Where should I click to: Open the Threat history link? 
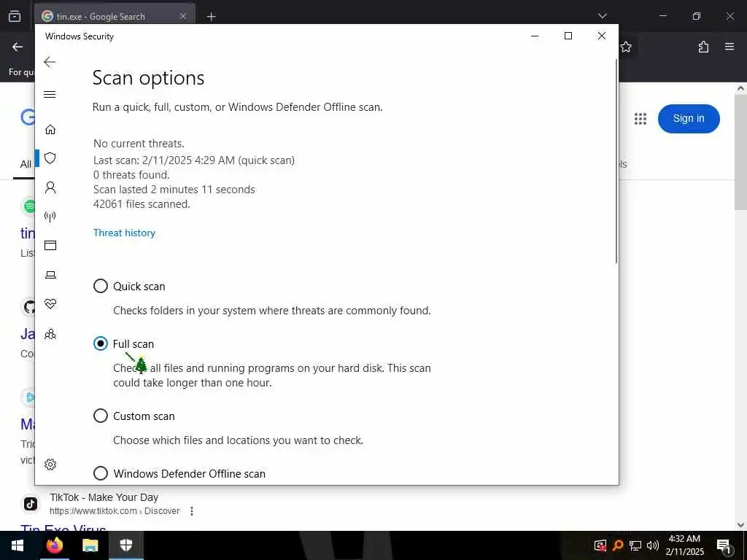pyautogui.click(x=124, y=233)
